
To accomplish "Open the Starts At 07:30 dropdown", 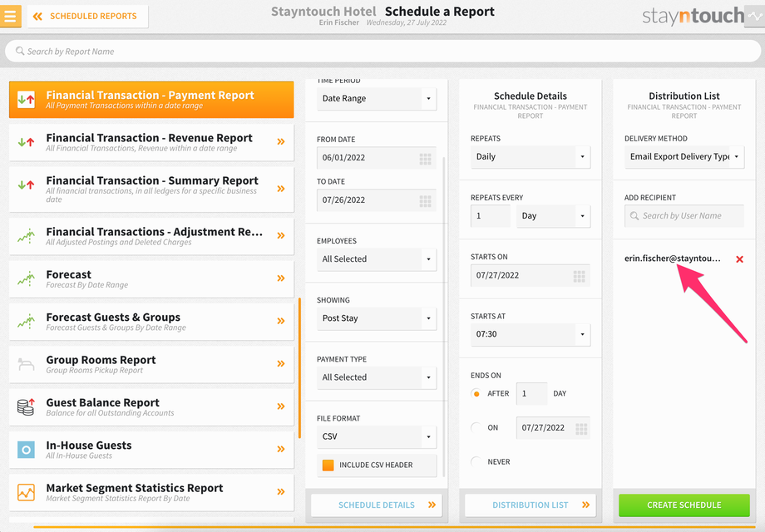I will coord(531,334).
